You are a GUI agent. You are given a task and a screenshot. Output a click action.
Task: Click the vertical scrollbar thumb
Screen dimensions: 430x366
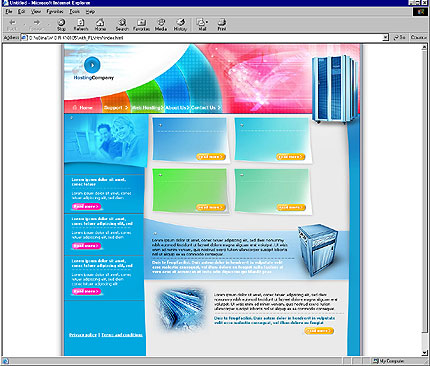424,191
